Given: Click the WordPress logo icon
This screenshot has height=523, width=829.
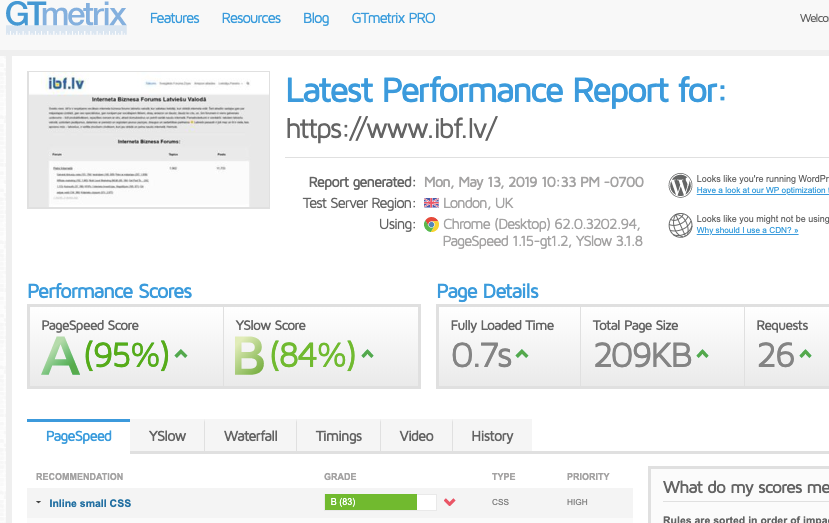Looking at the screenshot, I should [680, 185].
